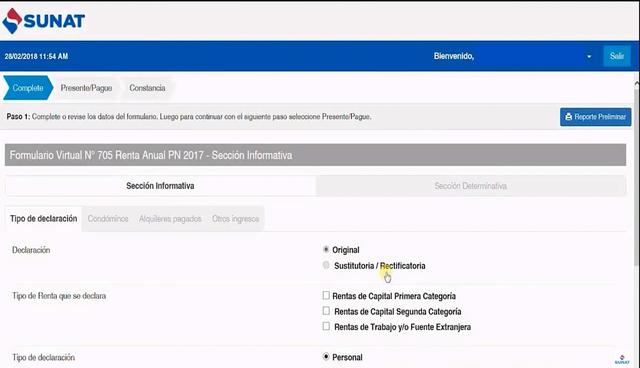
Task: Open the Otros ingresos sub-tab
Action: click(236, 219)
